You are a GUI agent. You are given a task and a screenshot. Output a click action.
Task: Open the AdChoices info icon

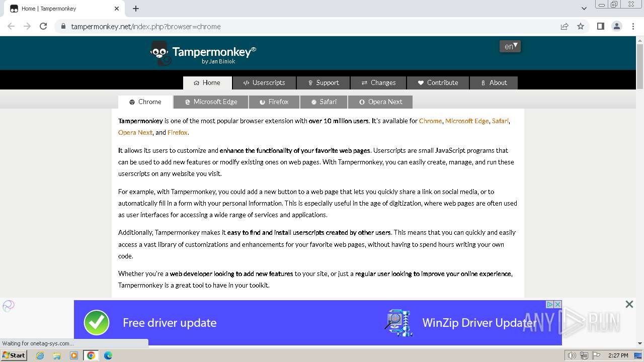[550, 304]
